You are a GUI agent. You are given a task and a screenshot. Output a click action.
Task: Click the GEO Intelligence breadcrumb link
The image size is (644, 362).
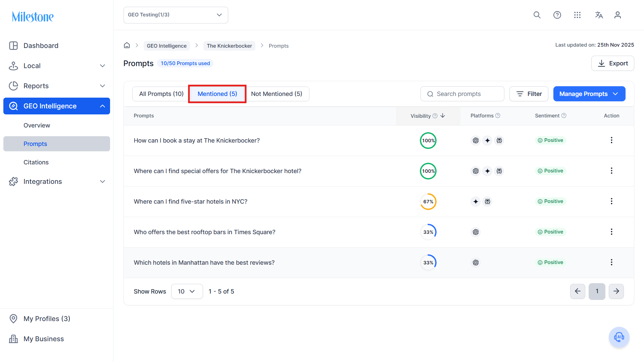click(167, 46)
